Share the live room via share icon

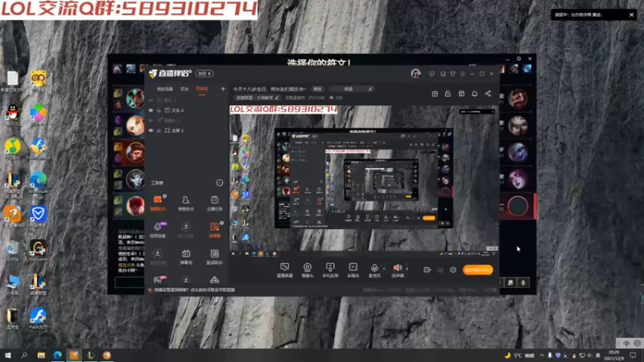click(488, 93)
